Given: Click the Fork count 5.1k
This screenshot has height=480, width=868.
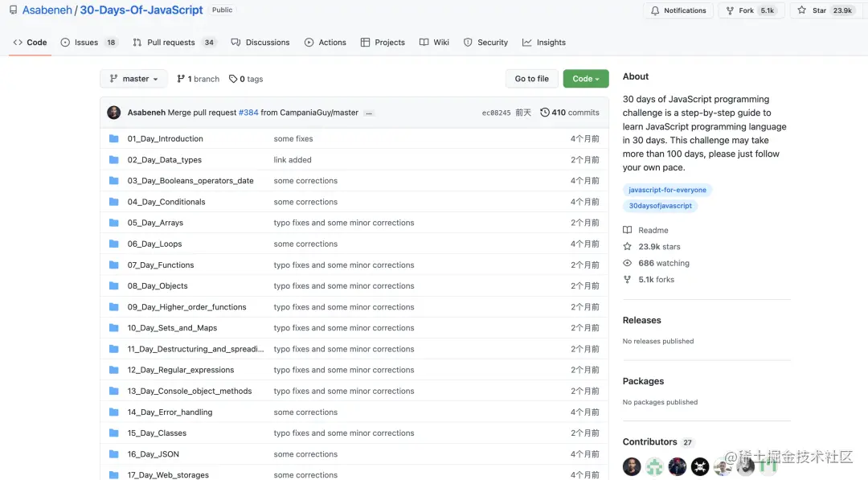Looking at the screenshot, I should tap(768, 10).
